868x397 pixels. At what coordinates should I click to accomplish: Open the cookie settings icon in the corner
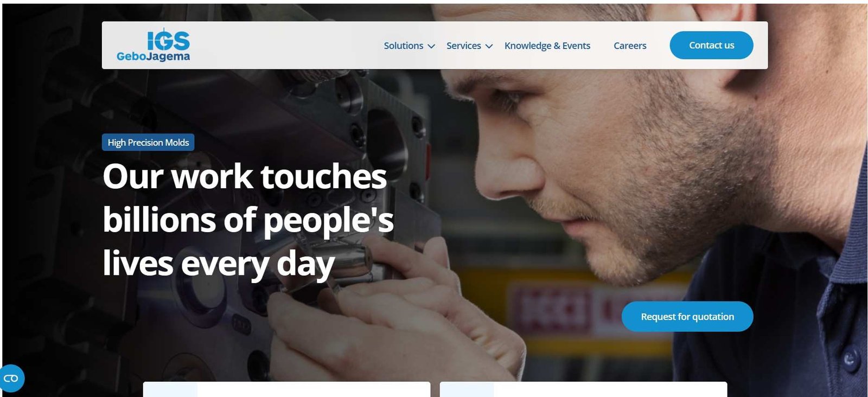click(11, 379)
